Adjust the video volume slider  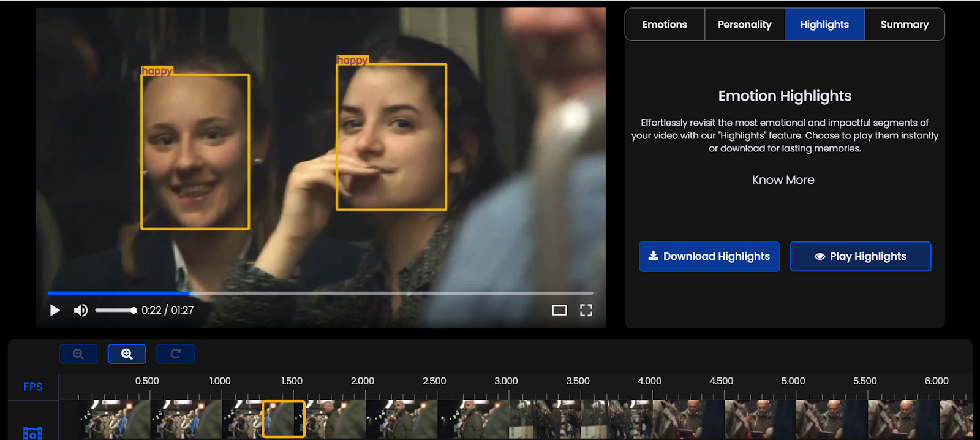click(116, 310)
